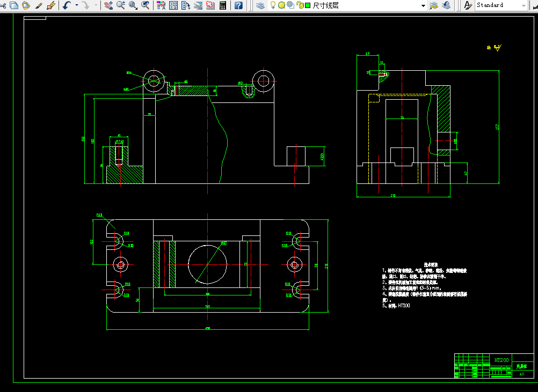Toggle the layer lock padlock icon
Viewport: 538px width, 392px height.
click(x=300, y=5)
